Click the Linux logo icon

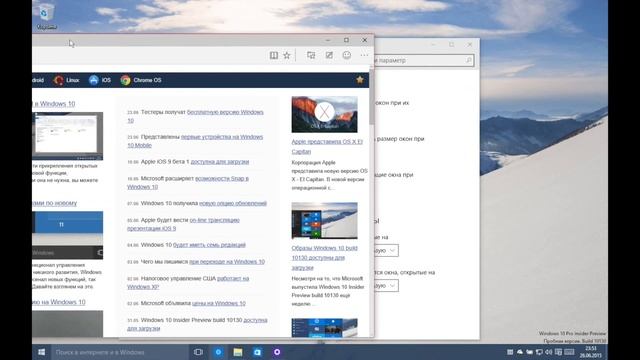(58, 80)
